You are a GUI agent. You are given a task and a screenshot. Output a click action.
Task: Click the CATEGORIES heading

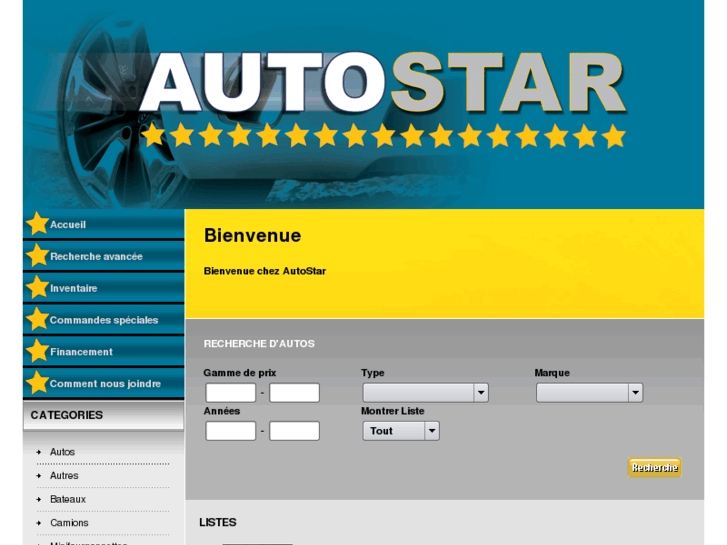pyautogui.click(x=67, y=415)
